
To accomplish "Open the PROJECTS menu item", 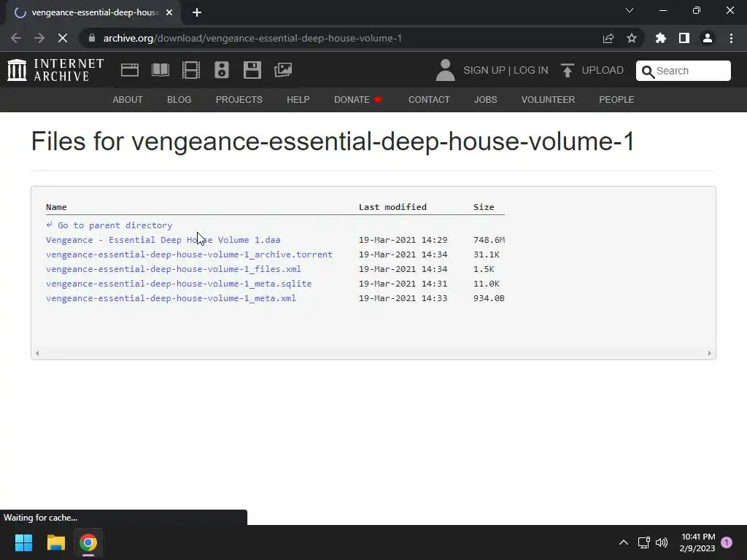I will pyautogui.click(x=239, y=99).
